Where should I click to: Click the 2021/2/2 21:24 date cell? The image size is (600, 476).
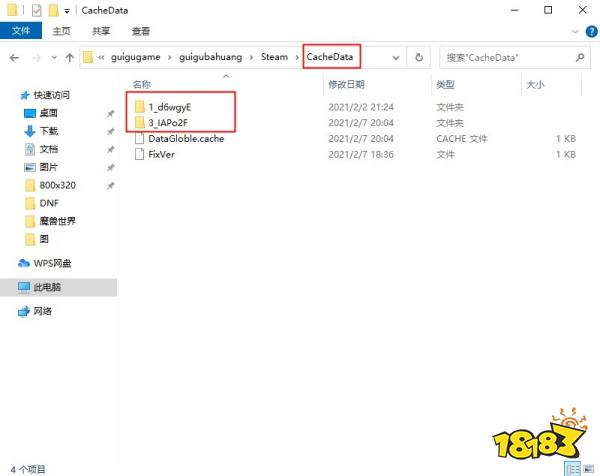click(x=361, y=107)
